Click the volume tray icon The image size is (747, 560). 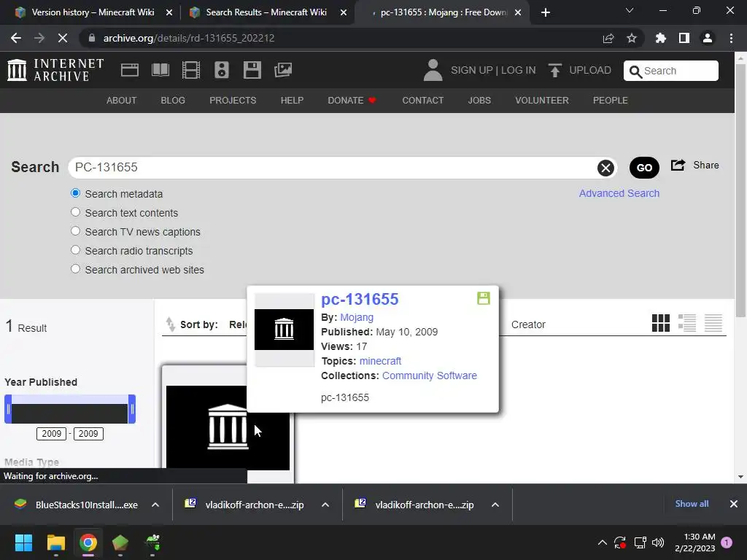pos(658,542)
